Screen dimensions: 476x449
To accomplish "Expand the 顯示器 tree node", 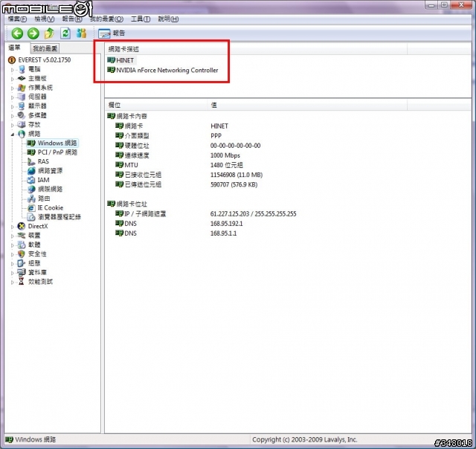I will point(13,106).
